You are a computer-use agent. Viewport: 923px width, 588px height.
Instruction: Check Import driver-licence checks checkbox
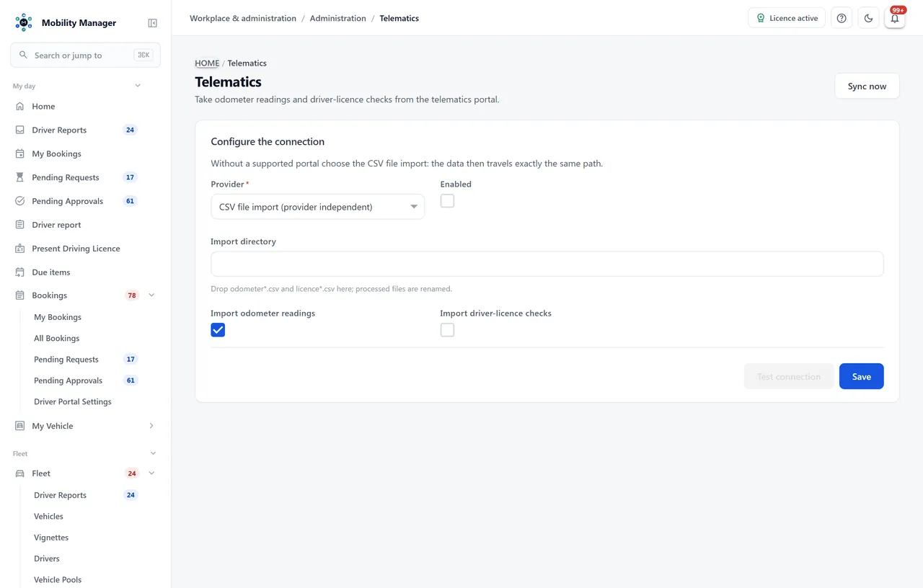point(447,330)
